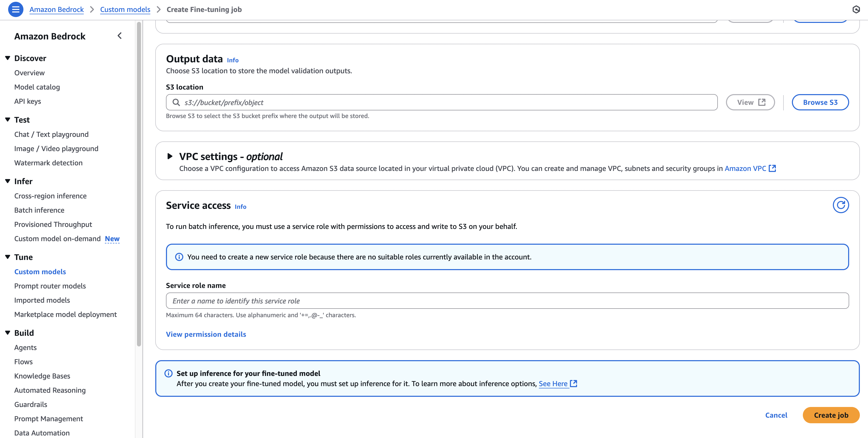Viewport: 868px width, 438px height.
Task: Open Watermark detection page
Action: click(x=48, y=163)
